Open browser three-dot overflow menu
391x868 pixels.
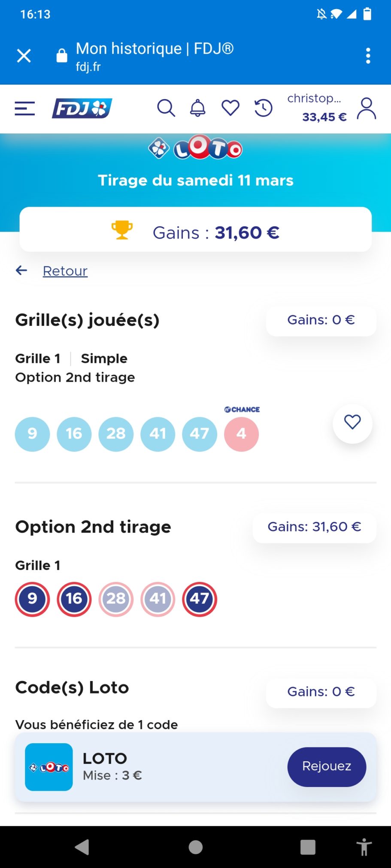tap(368, 56)
